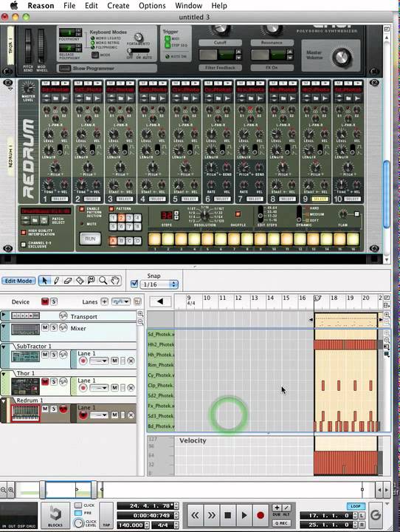The height and width of the screenshot is (532, 400).
Task: Toggle the Loop button in transport
Action: (x=356, y=506)
